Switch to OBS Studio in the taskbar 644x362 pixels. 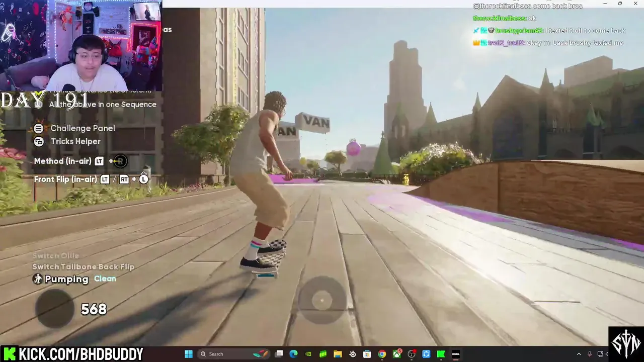412,354
